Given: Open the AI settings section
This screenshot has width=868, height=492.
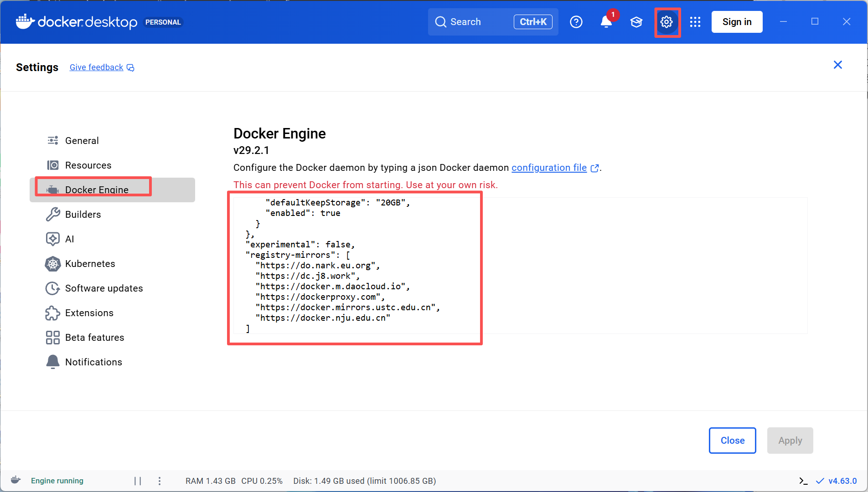Looking at the screenshot, I should tap(112, 239).
